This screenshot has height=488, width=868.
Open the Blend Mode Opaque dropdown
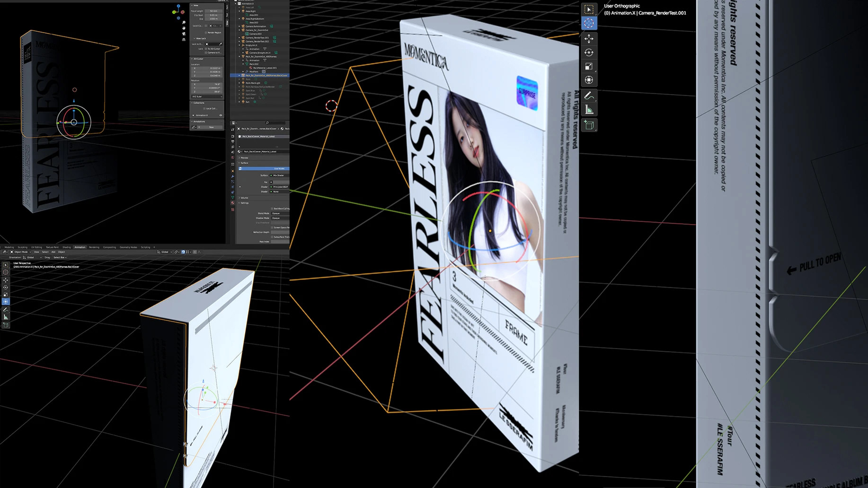280,213
